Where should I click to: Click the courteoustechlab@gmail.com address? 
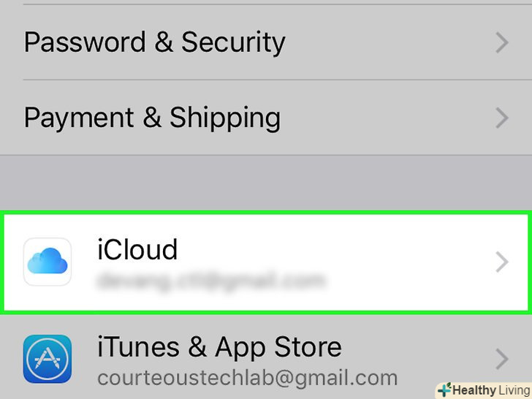point(247,378)
